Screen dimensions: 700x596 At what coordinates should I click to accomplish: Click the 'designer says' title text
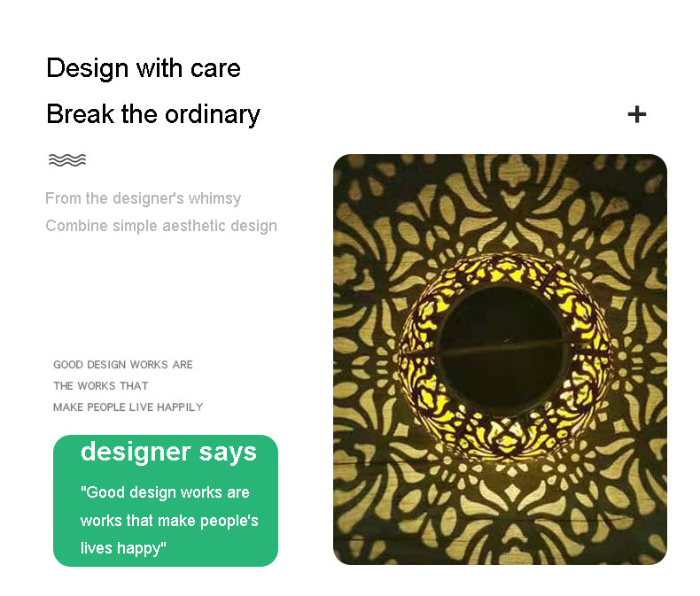(x=168, y=452)
